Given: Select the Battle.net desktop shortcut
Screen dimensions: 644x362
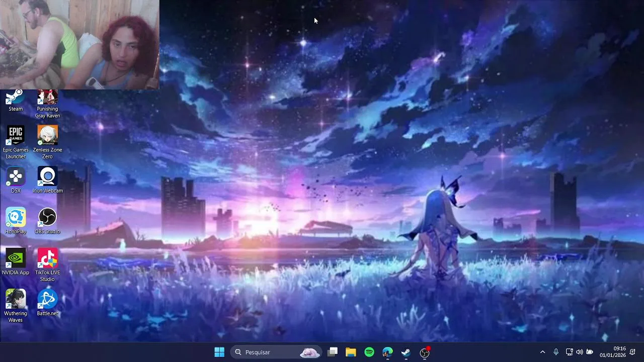Looking at the screenshot, I should pos(47,303).
